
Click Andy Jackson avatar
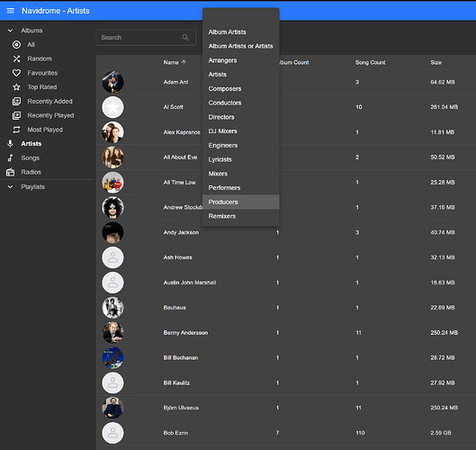(x=112, y=232)
